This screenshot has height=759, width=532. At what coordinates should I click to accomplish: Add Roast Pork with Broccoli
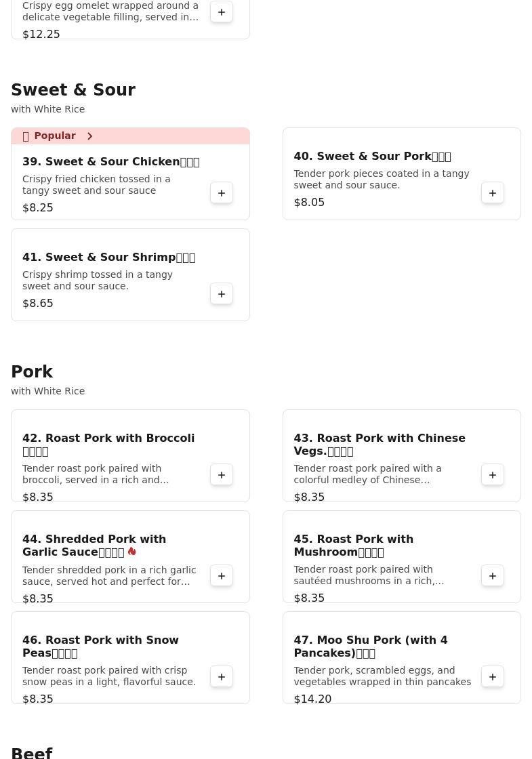click(222, 475)
